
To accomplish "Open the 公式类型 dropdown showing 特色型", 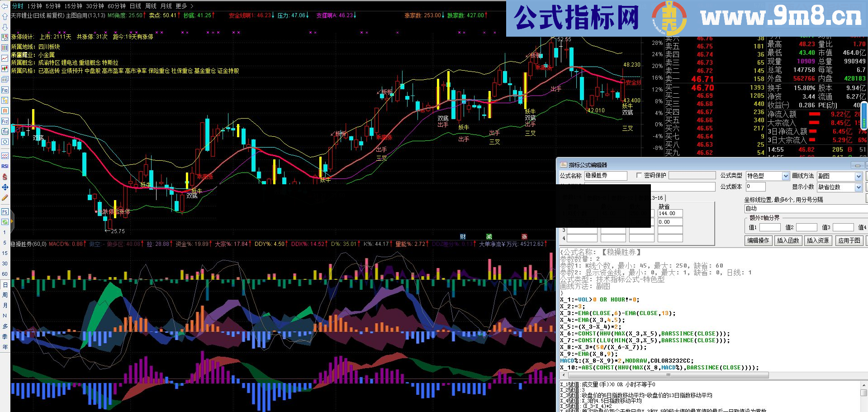I will point(785,176).
